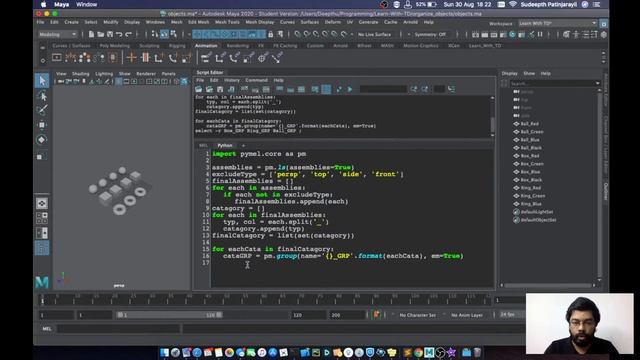Open the Window menu in macOS menu bar
Viewport: 640px width, 360px height.
[x=87, y=4]
